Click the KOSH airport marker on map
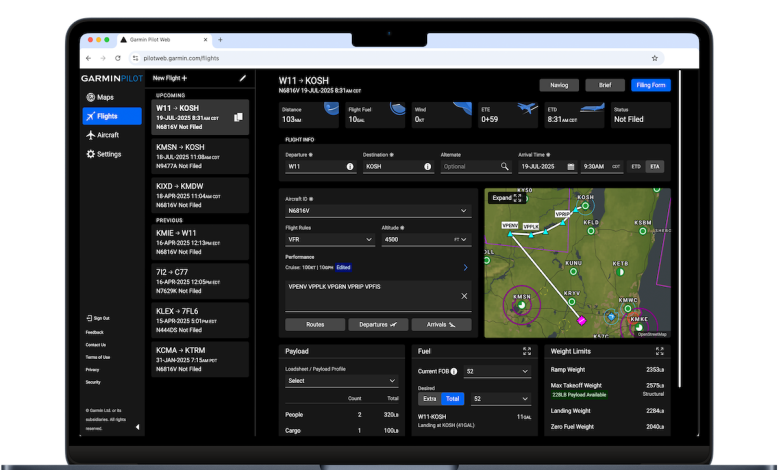The width and height of the screenshot is (779, 470). [585, 205]
